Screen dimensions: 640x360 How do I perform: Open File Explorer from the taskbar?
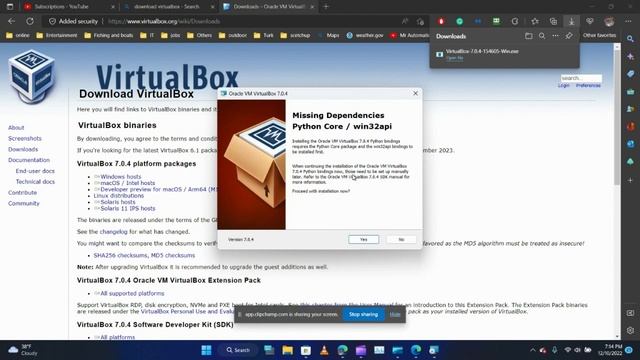pyautogui.click(x=287, y=350)
